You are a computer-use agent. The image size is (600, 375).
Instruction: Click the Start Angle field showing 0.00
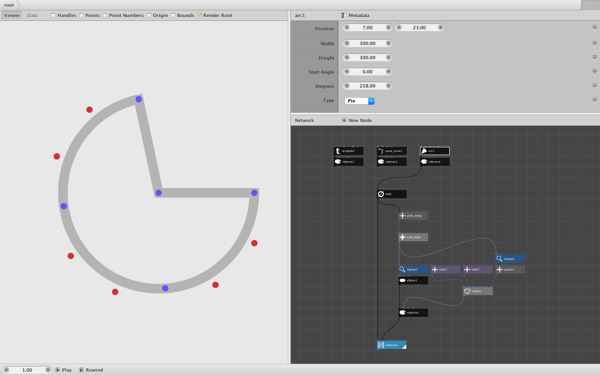367,72
